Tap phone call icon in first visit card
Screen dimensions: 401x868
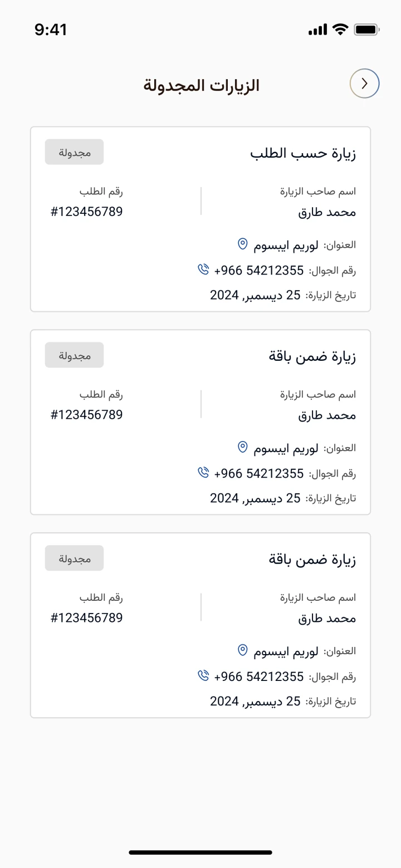(x=203, y=269)
